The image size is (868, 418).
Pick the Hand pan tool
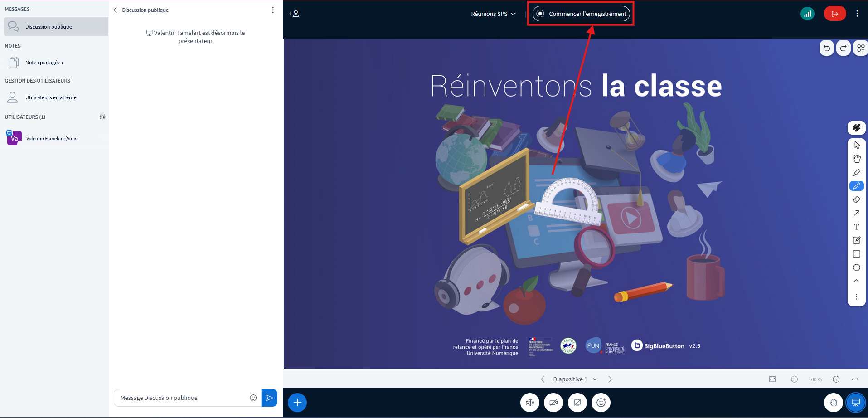pyautogui.click(x=856, y=158)
